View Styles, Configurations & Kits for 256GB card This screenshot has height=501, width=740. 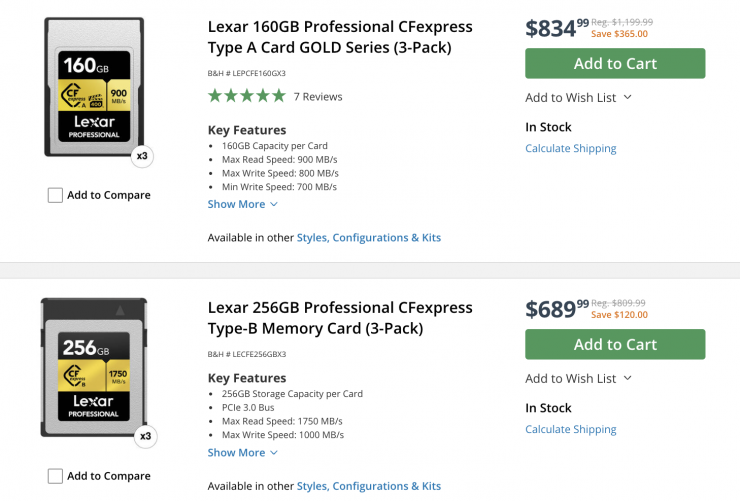pos(368,486)
